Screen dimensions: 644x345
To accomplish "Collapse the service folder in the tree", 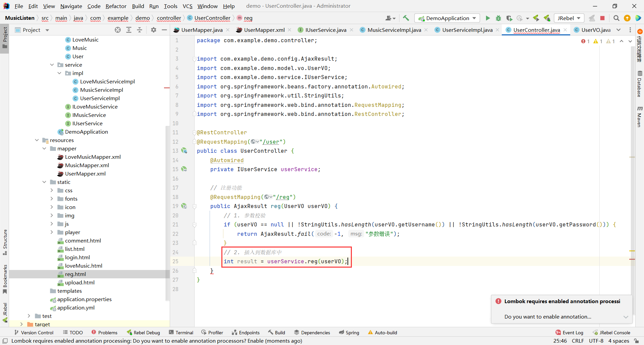I will click(52, 65).
